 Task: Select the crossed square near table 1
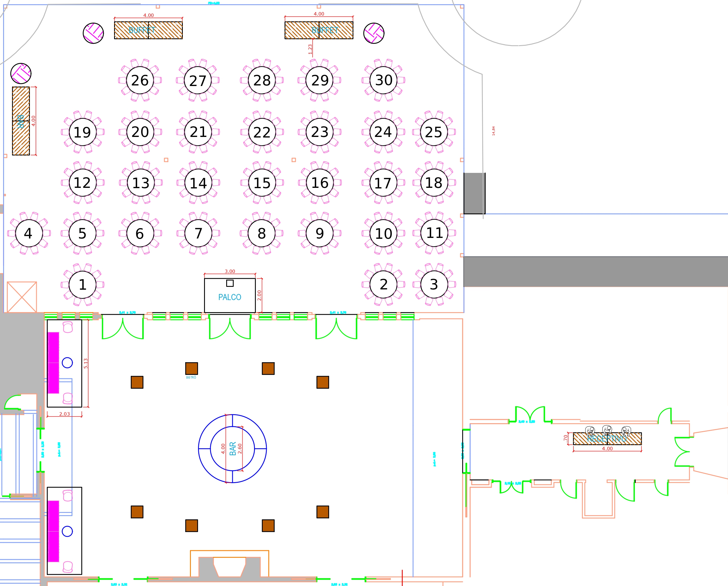22,297
